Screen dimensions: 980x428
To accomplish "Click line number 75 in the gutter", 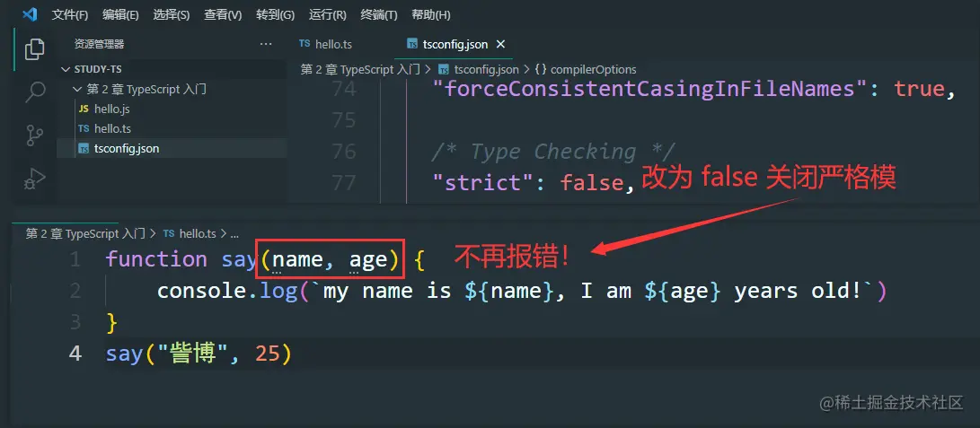I will pos(344,120).
